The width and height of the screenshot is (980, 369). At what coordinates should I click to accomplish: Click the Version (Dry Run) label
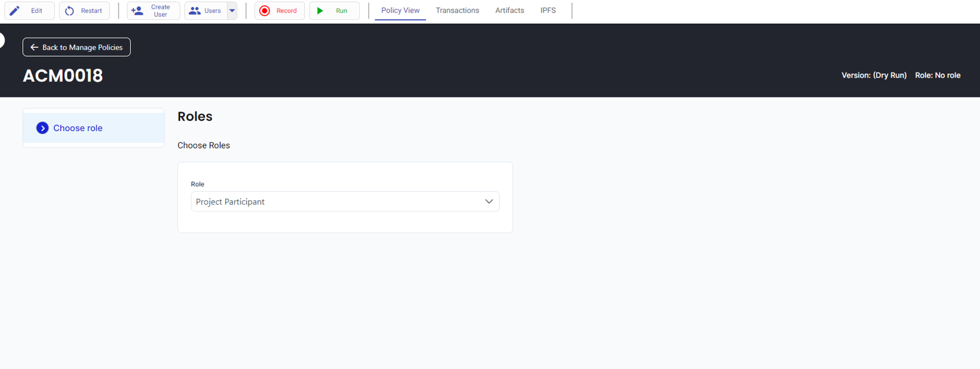(873, 75)
